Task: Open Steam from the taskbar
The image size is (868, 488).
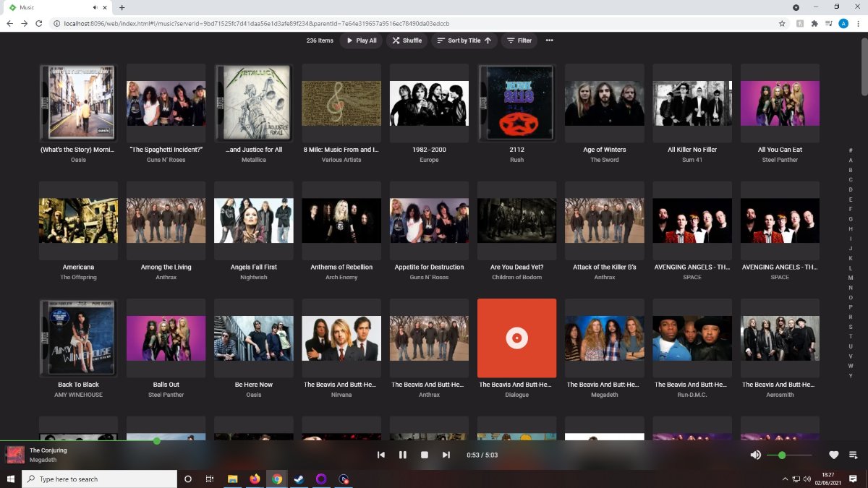Action: click(299, 479)
